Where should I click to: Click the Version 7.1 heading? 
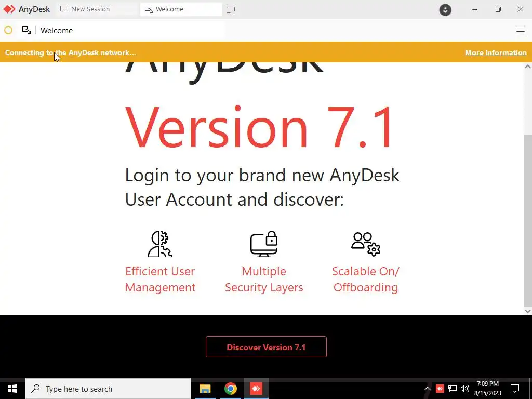tap(259, 127)
